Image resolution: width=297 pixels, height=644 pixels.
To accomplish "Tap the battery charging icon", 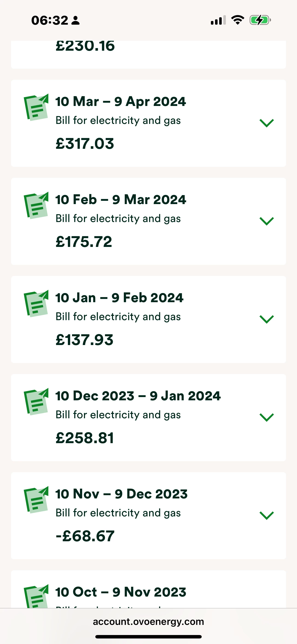I will click(x=260, y=20).
